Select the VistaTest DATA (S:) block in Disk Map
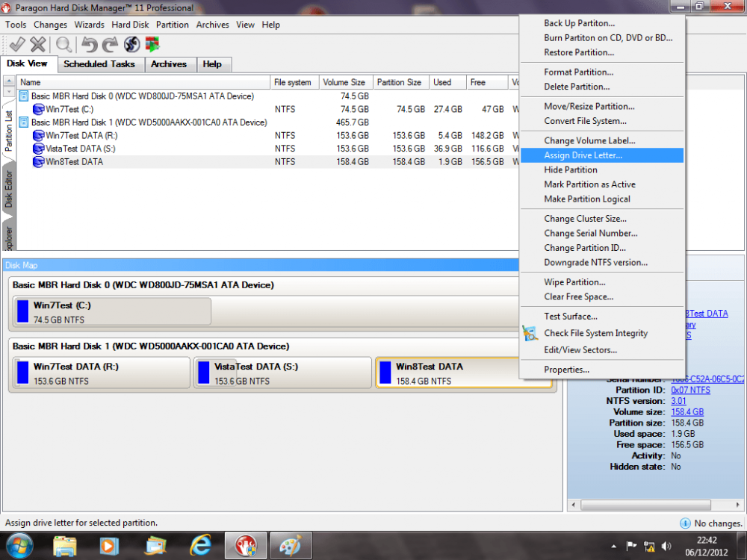The image size is (747, 560). [x=283, y=373]
